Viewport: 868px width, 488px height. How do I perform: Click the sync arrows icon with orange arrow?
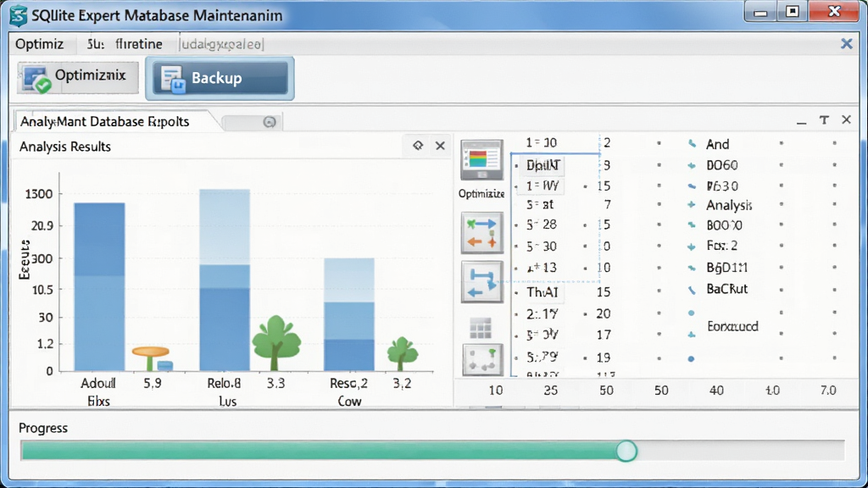click(482, 233)
